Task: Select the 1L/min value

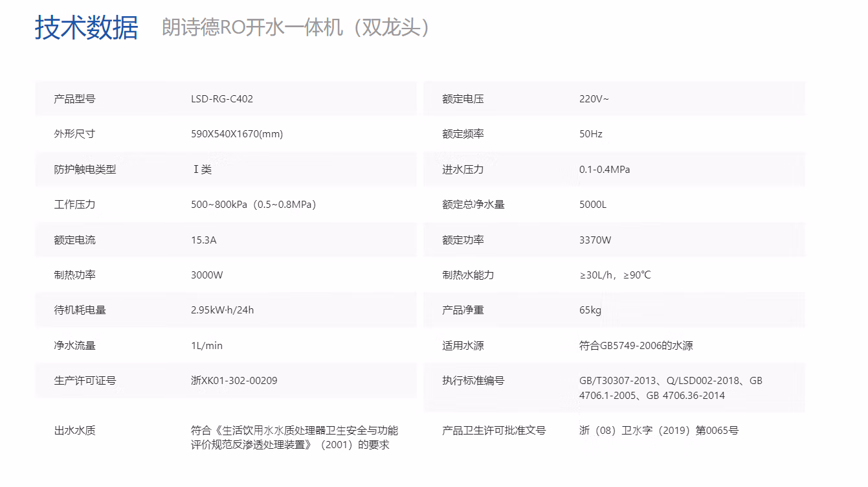Action: [207, 346]
